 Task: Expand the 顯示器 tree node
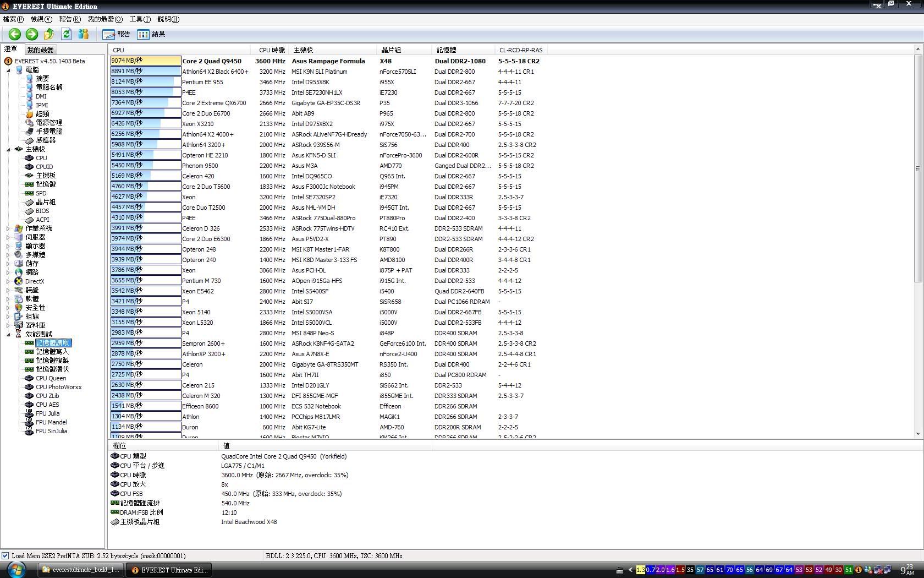click(8, 246)
